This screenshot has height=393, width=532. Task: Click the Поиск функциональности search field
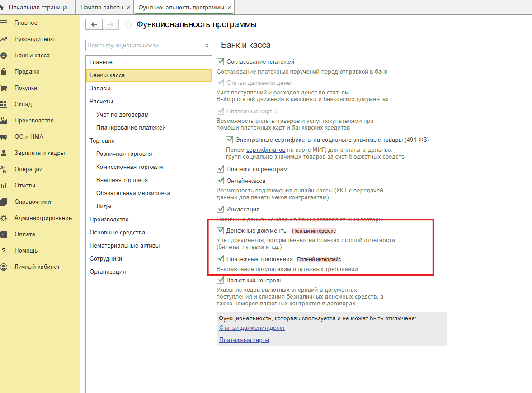pos(143,46)
